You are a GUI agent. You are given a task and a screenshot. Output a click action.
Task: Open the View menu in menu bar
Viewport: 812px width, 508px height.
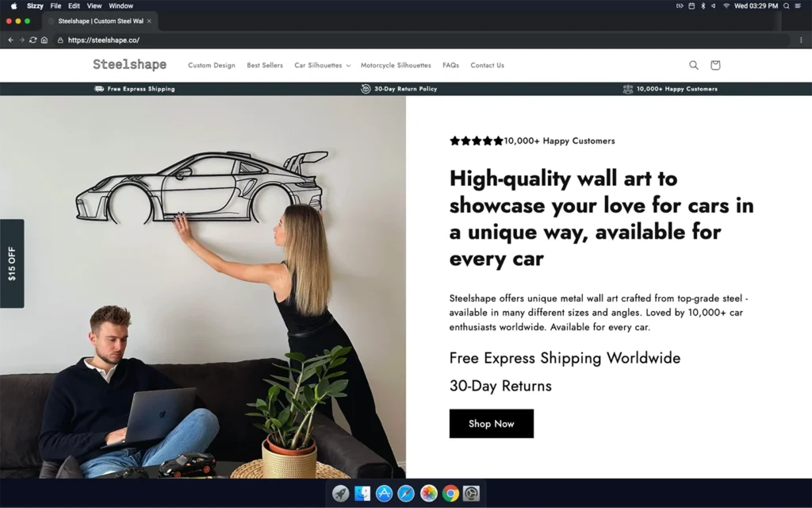94,6
